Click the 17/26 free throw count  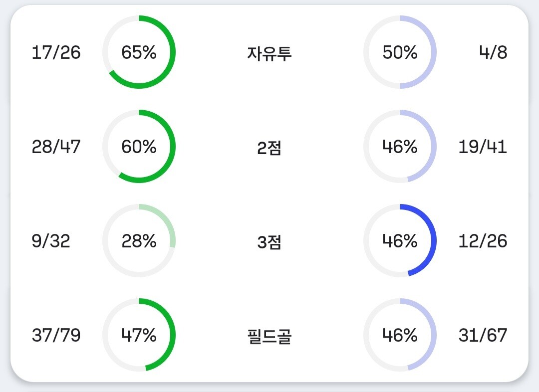click(56, 52)
